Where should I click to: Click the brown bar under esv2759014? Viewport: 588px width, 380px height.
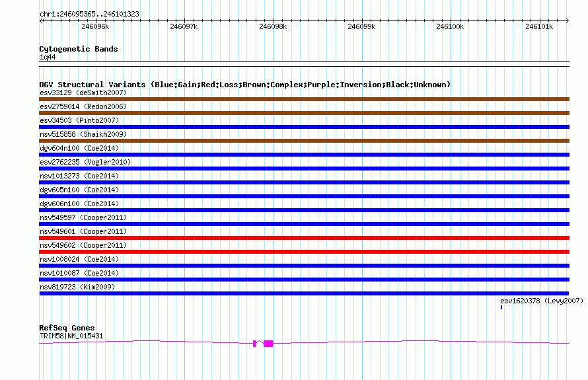click(304, 113)
